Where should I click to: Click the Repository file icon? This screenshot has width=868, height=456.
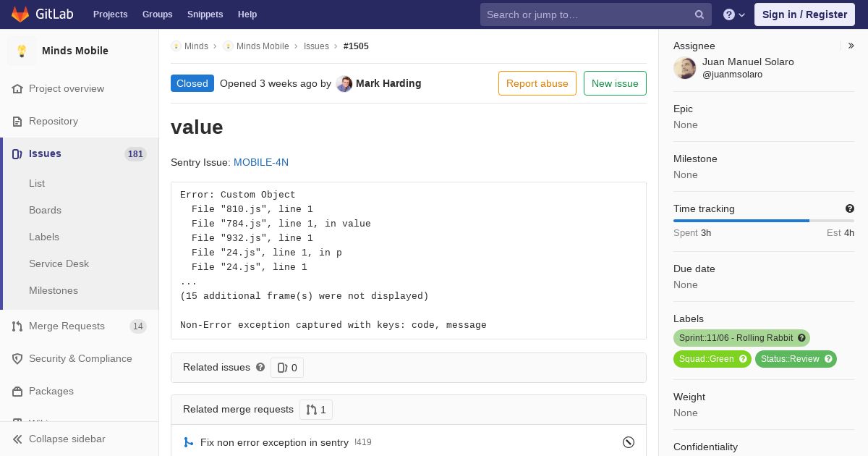coord(17,121)
